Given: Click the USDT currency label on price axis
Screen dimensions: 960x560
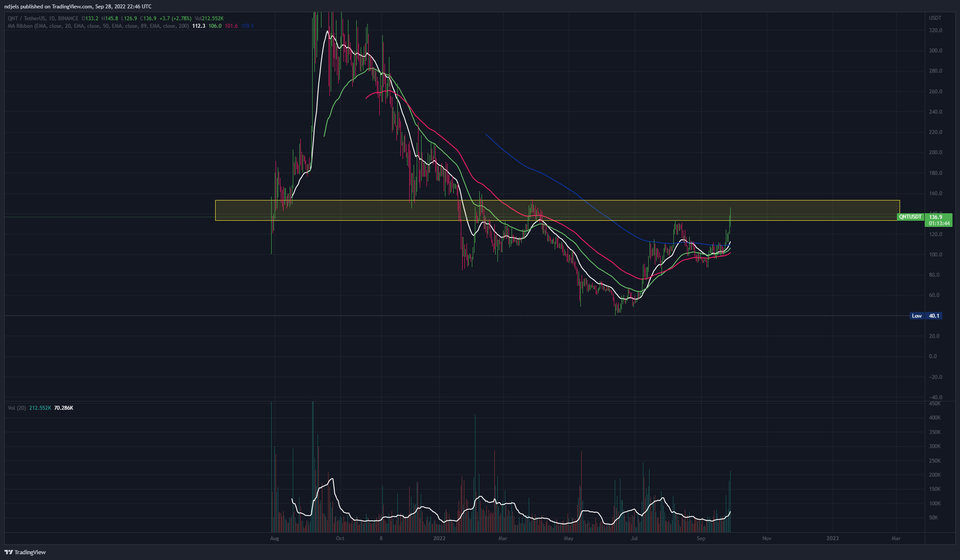Looking at the screenshot, I should [935, 18].
